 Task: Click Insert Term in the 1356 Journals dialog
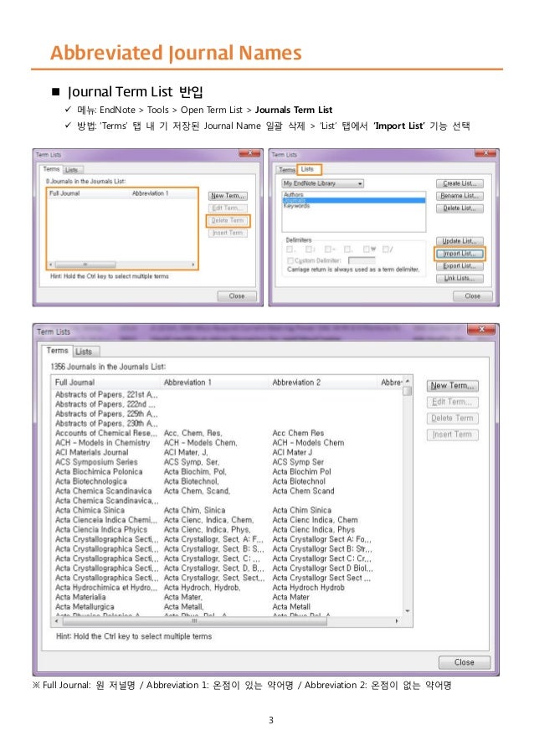point(452,435)
